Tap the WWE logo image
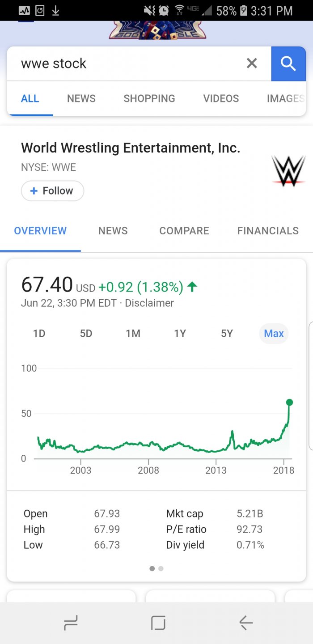 pyautogui.click(x=288, y=171)
